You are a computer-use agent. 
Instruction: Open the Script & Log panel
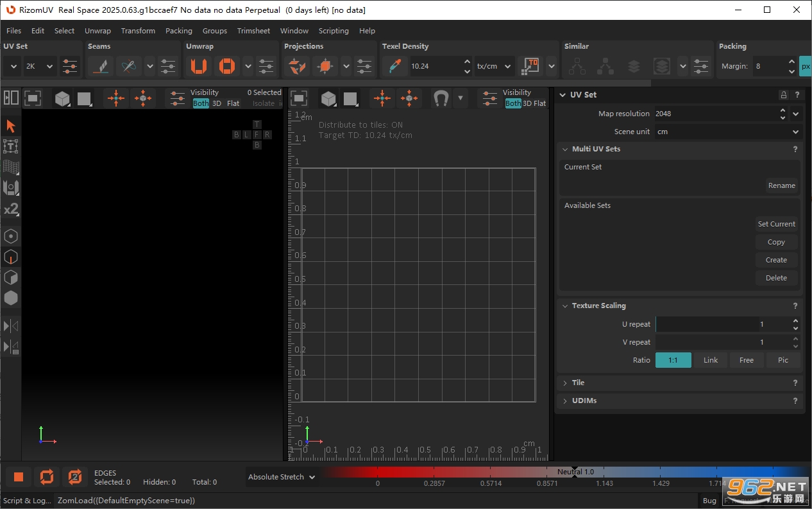28,501
